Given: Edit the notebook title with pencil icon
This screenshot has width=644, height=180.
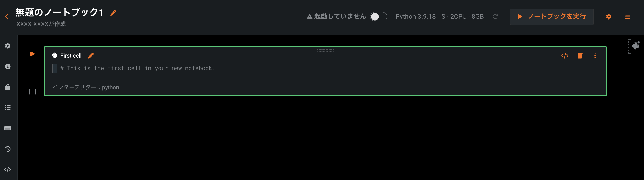Looking at the screenshot, I should pyautogui.click(x=113, y=13).
